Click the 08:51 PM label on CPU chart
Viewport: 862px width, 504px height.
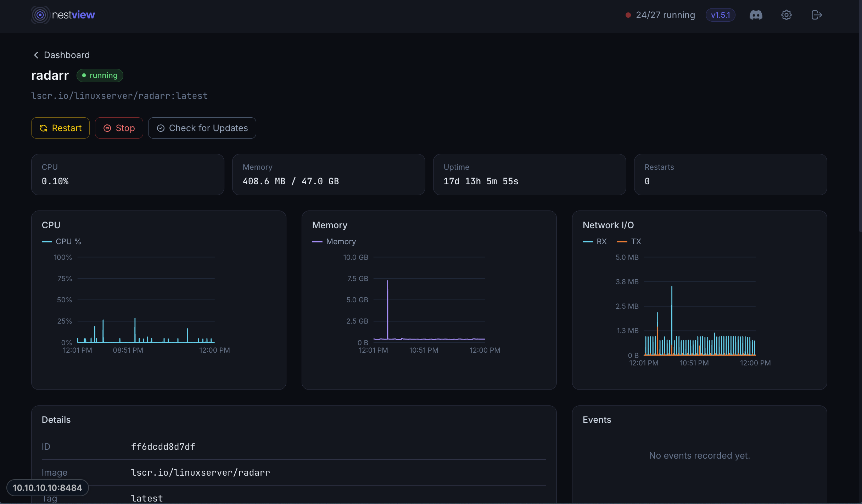pyautogui.click(x=128, y=350)
